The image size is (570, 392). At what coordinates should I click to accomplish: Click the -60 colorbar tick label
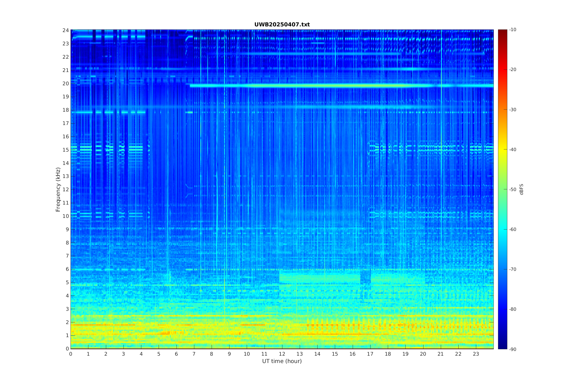[513, 229]
